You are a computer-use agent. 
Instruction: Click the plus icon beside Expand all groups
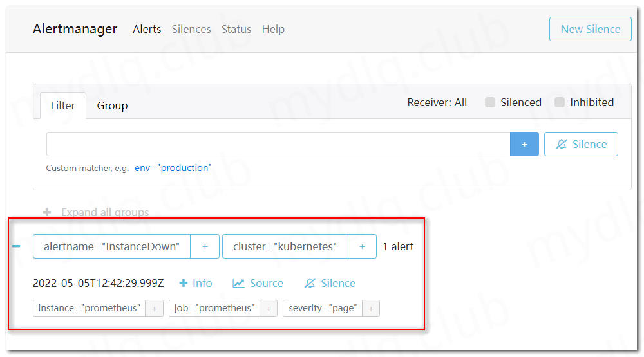point(47,212)
